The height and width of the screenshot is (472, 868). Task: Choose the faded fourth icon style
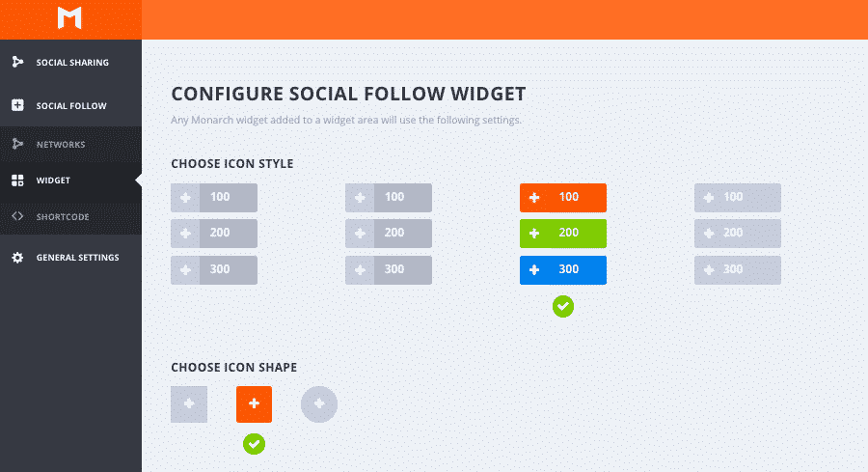click(738, 234)
